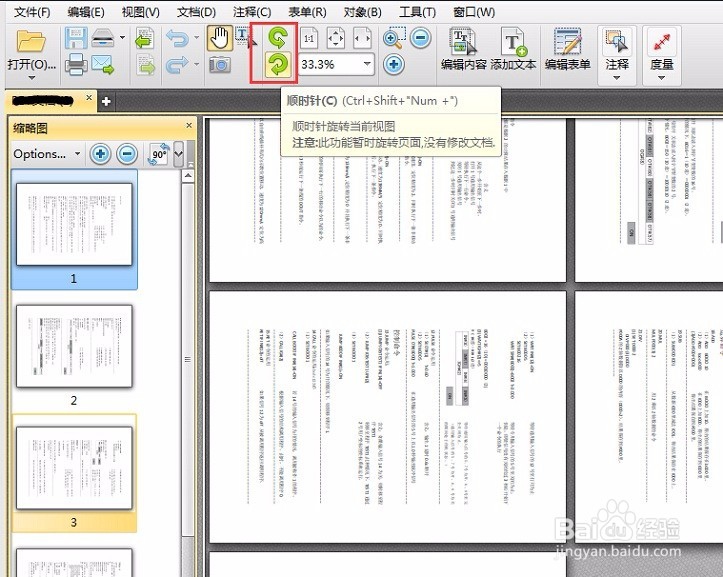This screenshot has height=577, width=723.
Task: Open the 编辑(E) menu
Action: (x=86, y=12)
